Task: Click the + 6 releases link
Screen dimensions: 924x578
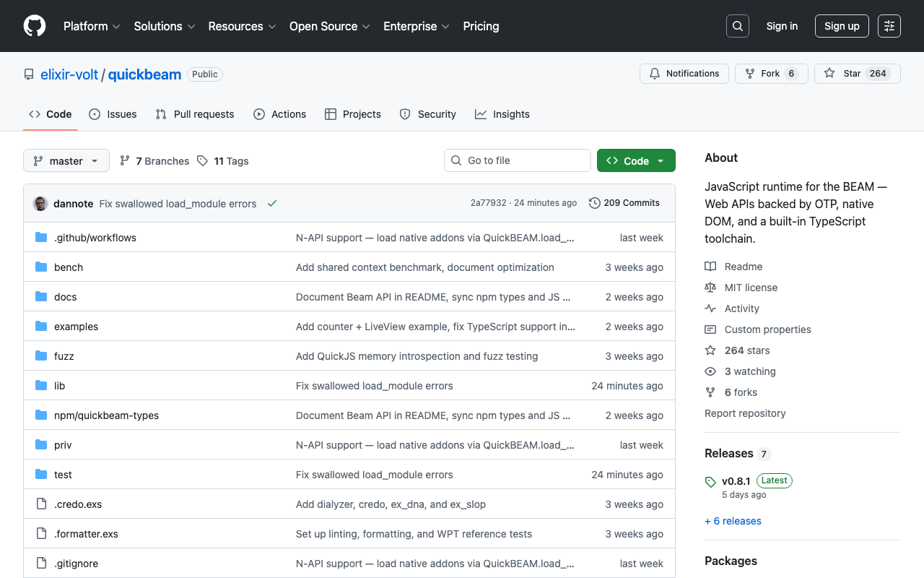Action: (733, 521)
